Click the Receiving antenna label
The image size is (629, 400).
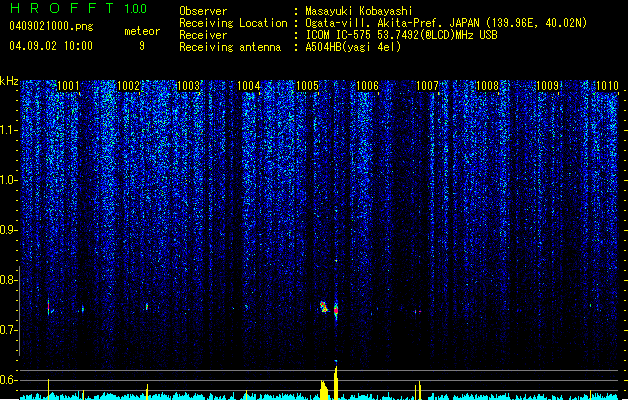230,47
